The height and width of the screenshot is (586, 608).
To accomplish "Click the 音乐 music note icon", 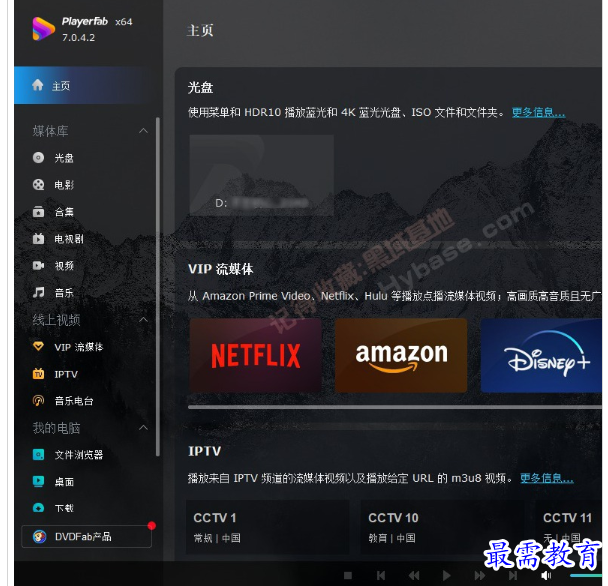I will pos(38,292).
